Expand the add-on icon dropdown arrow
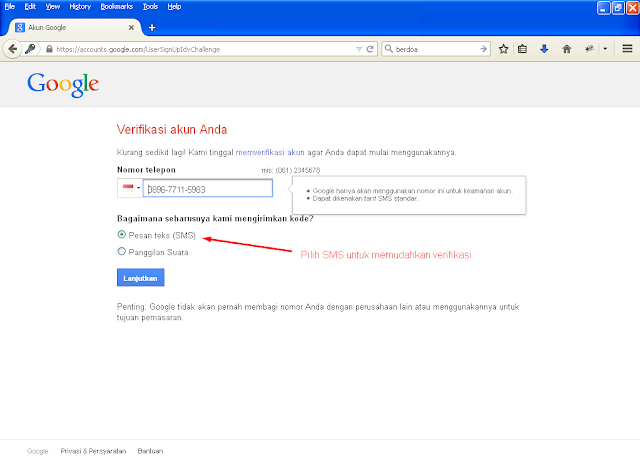The width and height of the screenshot is (640, 461). (605, 49)
